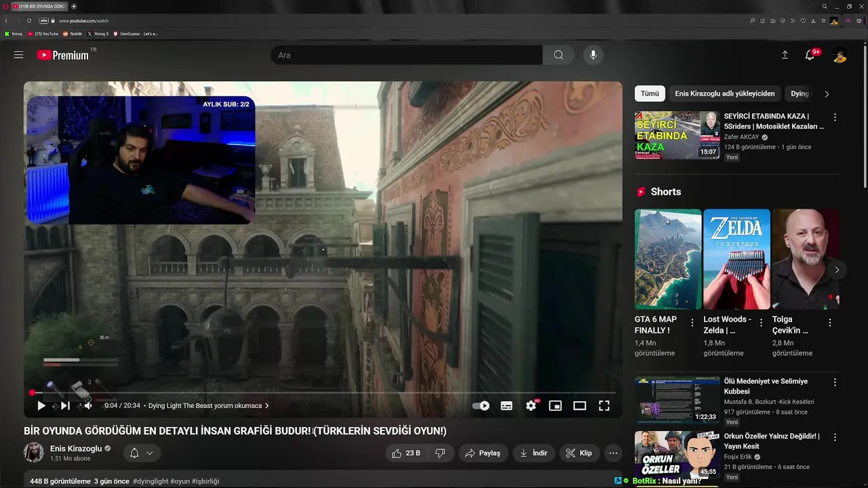Screen dimensions: 868x488
Task: Reload the page
Action: (x=29, y=21)
